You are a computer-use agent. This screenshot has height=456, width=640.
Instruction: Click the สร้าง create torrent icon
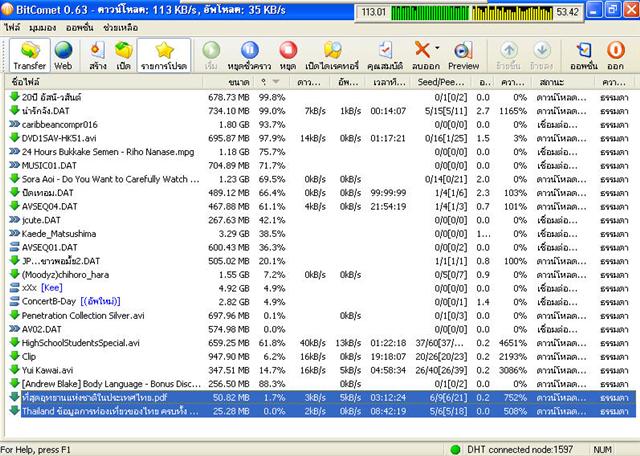tap(96, 54)
